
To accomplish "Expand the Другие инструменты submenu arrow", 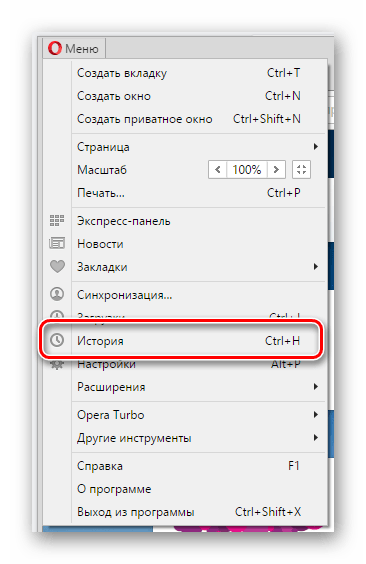I will tap(315, 438).
